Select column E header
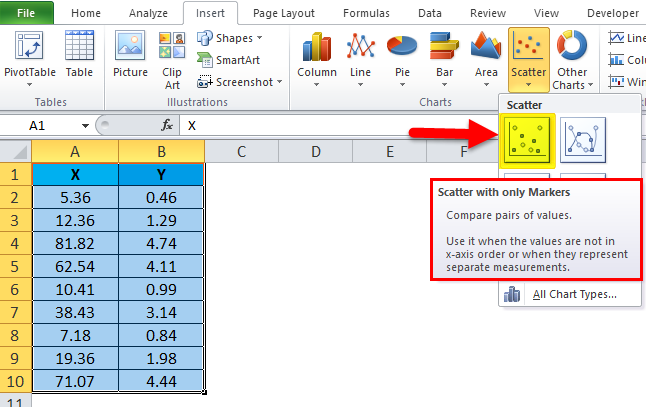This screenshot has width=646, height=407. click(390, 151)
